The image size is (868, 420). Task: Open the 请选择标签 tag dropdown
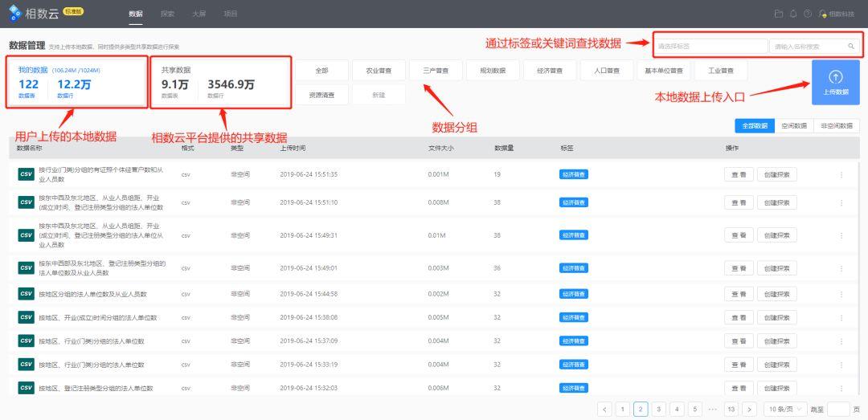710,47
